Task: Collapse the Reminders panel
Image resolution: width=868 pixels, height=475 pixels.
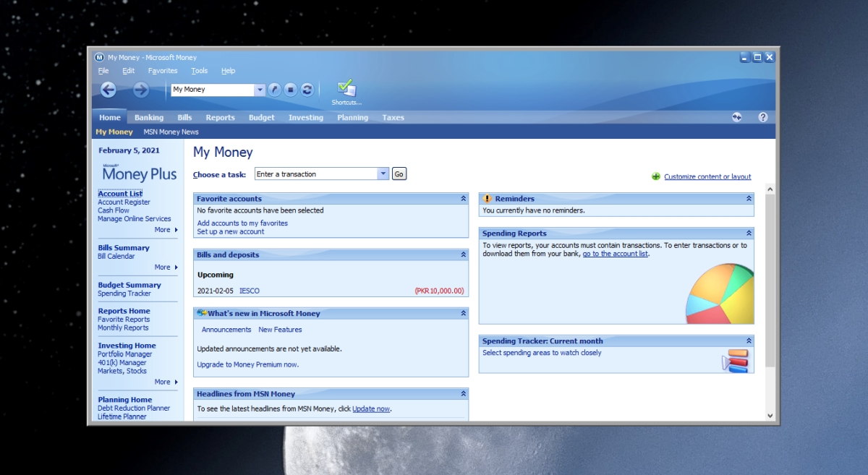Action: click(749, 199)
